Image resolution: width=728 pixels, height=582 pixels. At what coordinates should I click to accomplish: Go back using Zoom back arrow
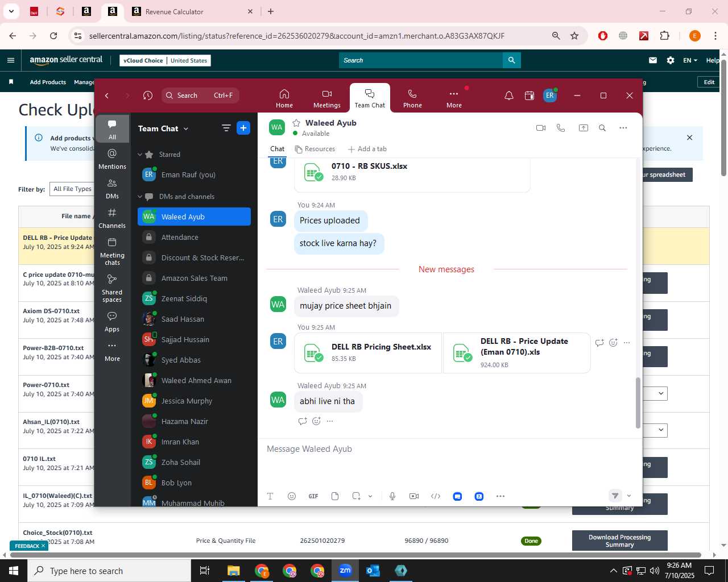tap(107, 95)
